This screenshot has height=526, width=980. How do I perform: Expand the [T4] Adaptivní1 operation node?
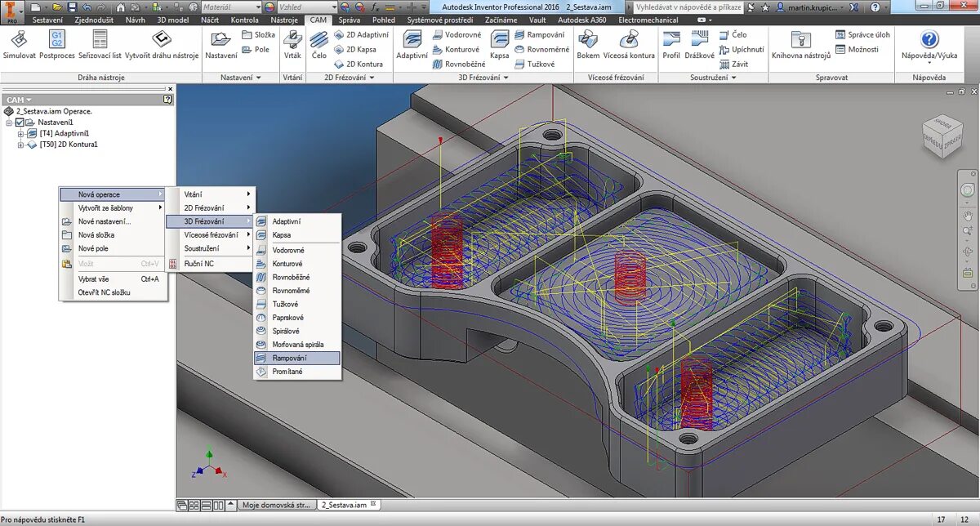[21, 133]
